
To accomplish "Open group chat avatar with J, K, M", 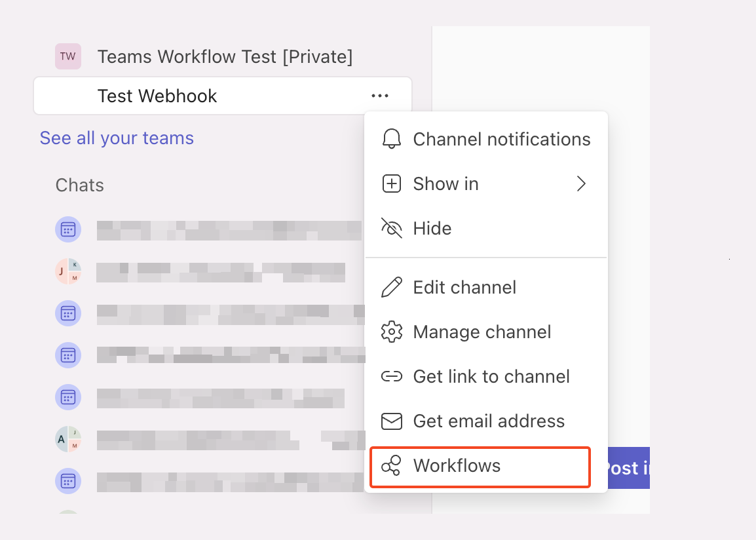I will click(68, 271).
